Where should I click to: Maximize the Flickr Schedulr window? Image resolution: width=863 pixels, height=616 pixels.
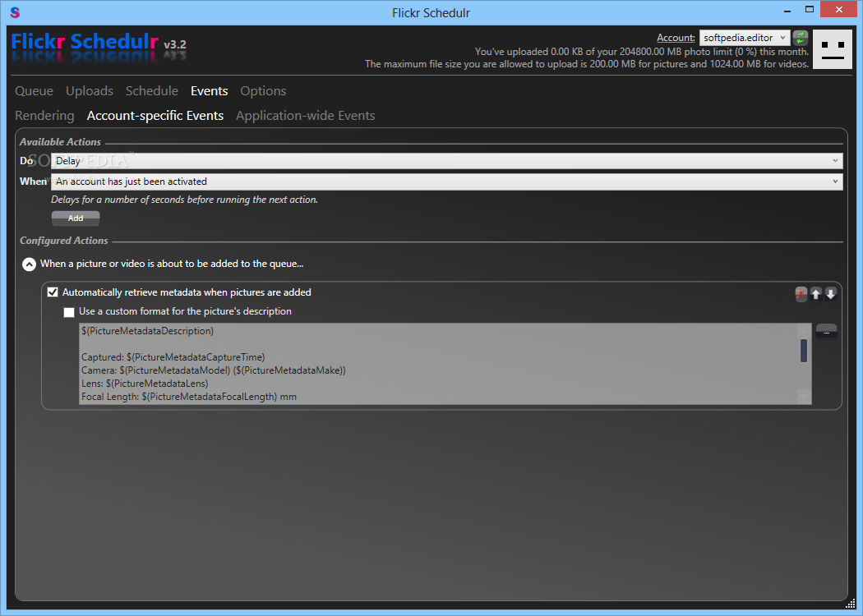coord(809,9)
